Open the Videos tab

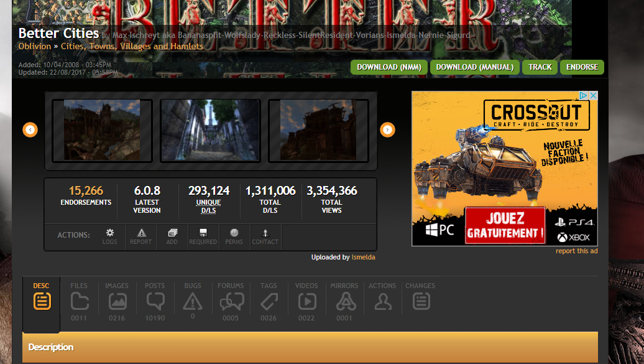click(306, 302)
